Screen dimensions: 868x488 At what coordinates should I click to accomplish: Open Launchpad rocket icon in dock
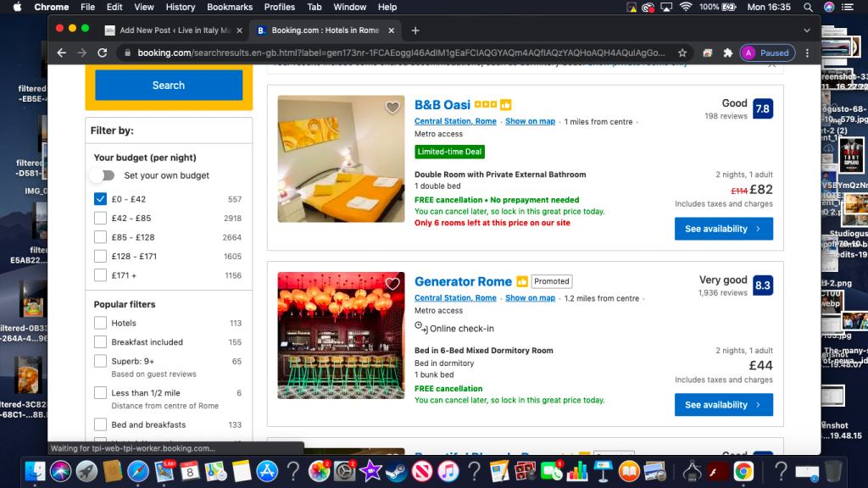pyautogui.click(x=87, y=471)
